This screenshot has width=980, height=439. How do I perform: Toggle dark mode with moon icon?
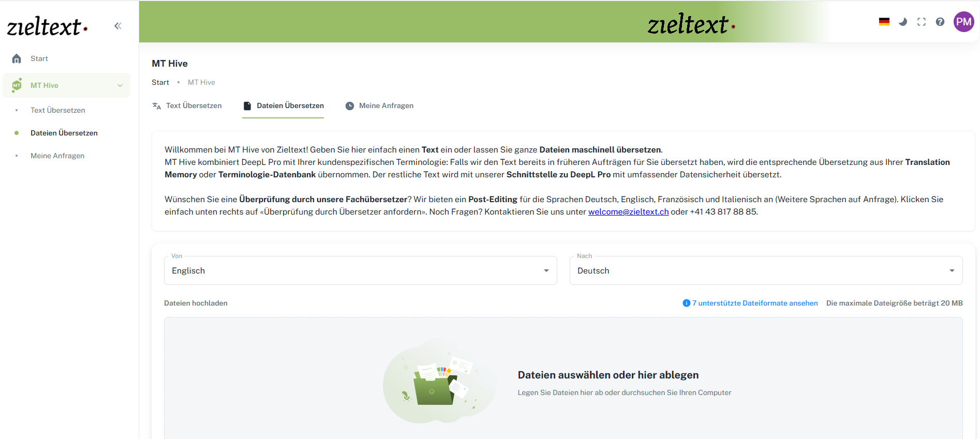pyautogui.click(x=903, y=22)
